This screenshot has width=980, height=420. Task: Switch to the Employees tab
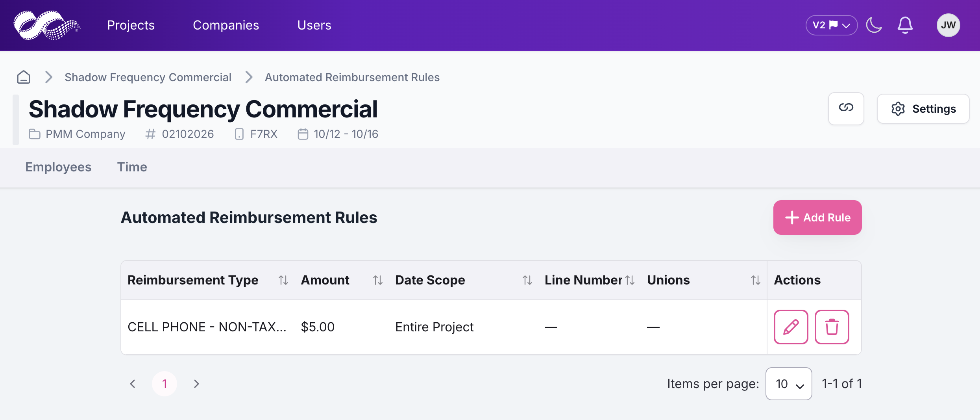coord(58,167)
